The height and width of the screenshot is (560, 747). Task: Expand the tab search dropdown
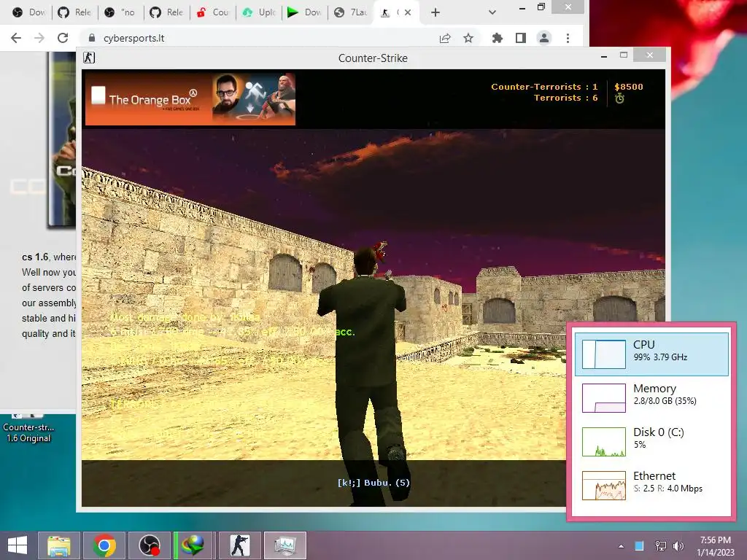click(492, 12)
